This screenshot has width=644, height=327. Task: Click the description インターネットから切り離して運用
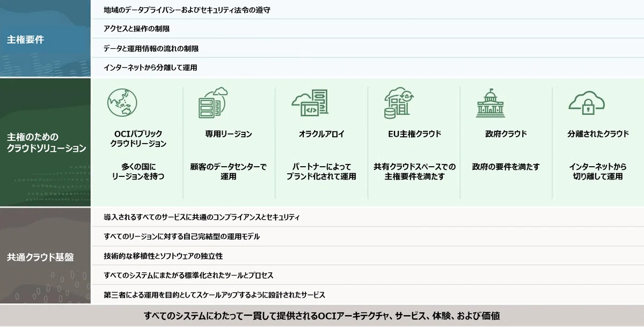pyautogui.click(x=598, y=172)
